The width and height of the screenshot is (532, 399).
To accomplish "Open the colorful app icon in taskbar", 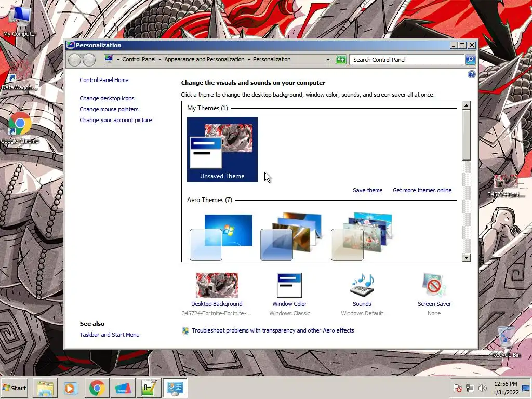I will point(123,388).
